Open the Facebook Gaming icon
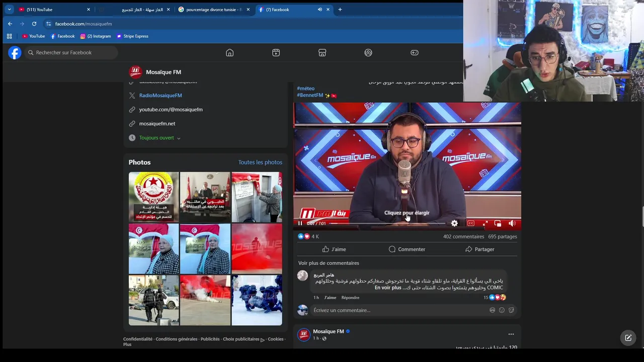Screen dimensions: 644x362 pos(415,53)
